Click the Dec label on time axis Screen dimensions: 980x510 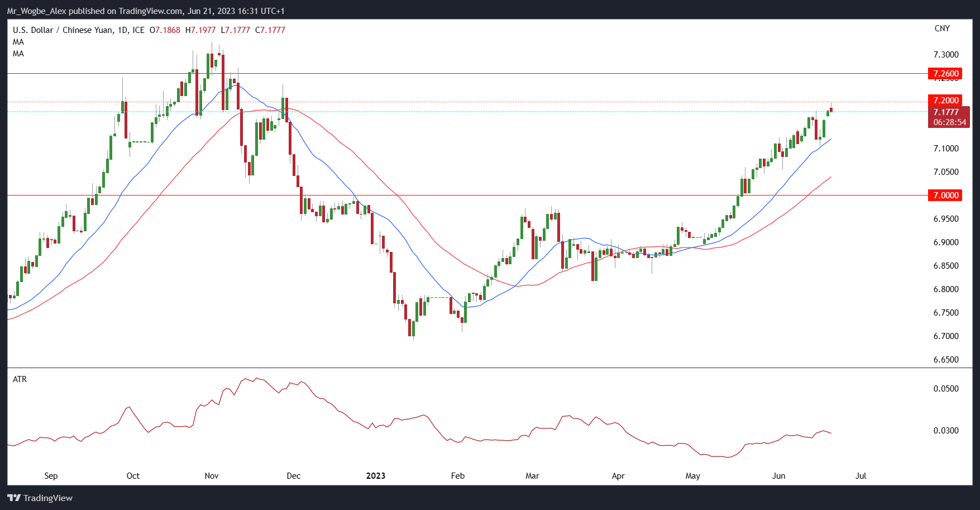293,476
